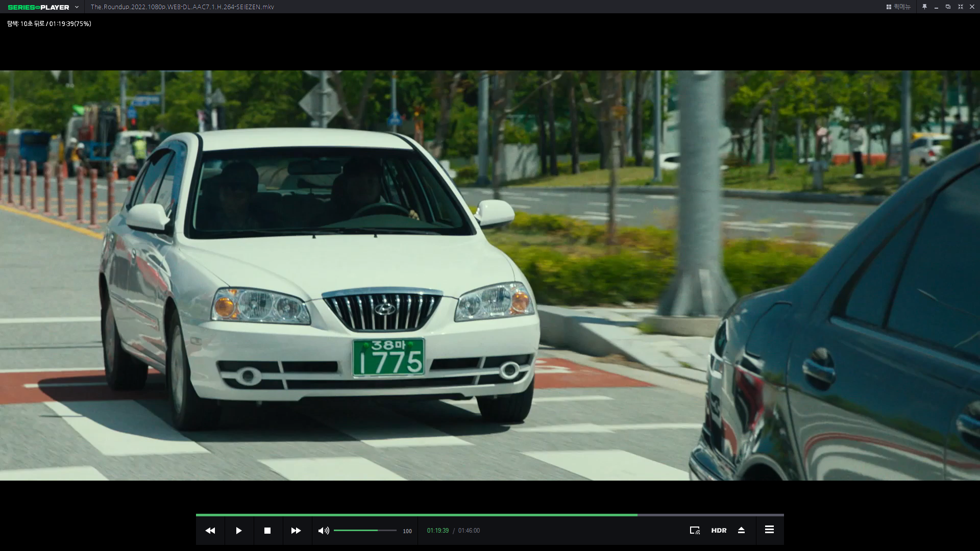
Task: Open the 퀵메뉴 quick menu
Action: coord(898,7)
